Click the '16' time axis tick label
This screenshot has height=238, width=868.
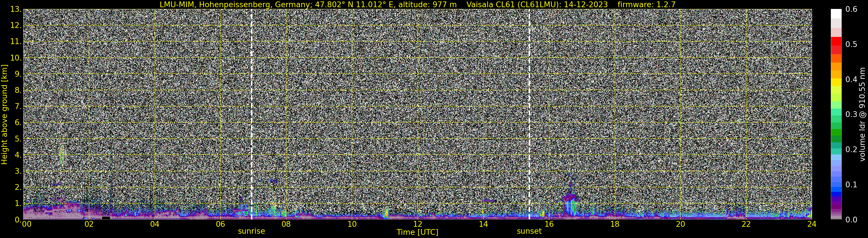tap(549, 224)
